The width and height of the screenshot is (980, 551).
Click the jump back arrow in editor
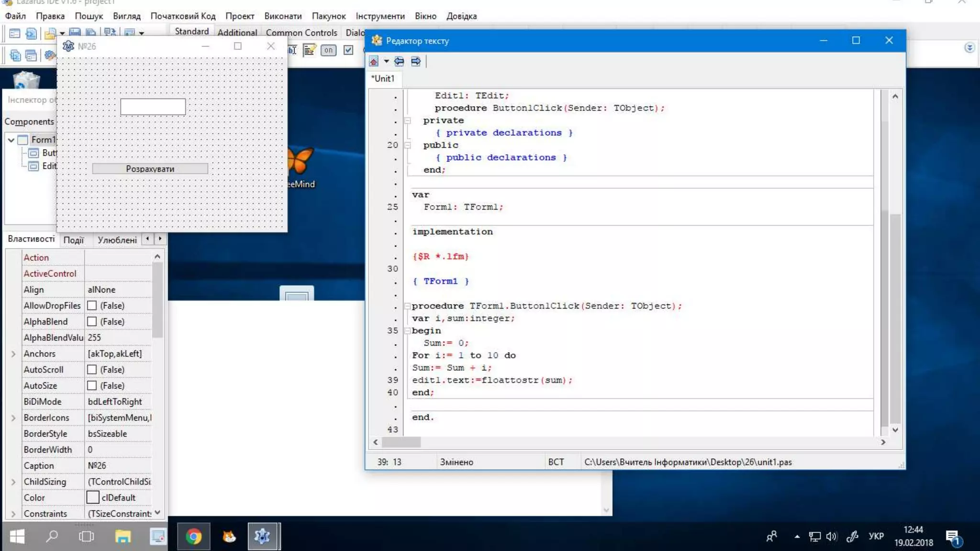click(399, 61)
